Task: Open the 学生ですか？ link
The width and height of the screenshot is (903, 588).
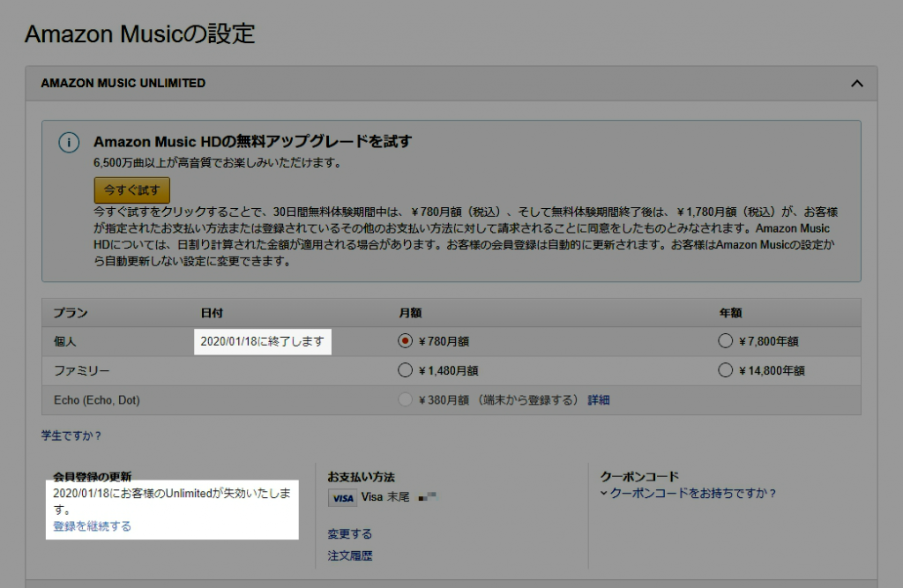Action: (x=71, y=436)
